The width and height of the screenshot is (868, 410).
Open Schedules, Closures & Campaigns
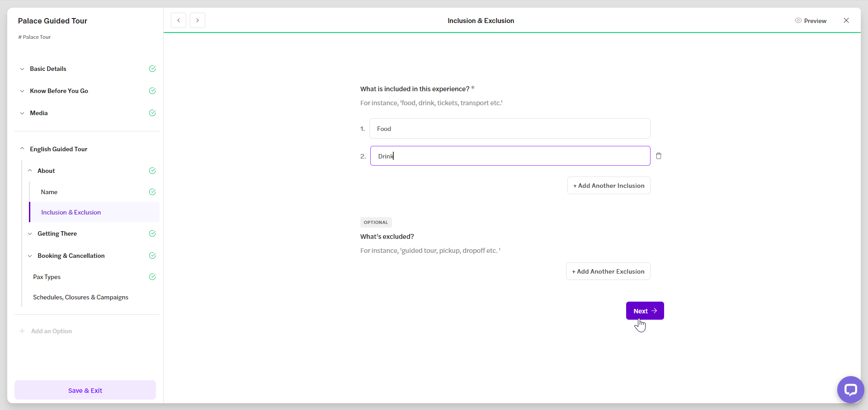[x=80, y=297]
